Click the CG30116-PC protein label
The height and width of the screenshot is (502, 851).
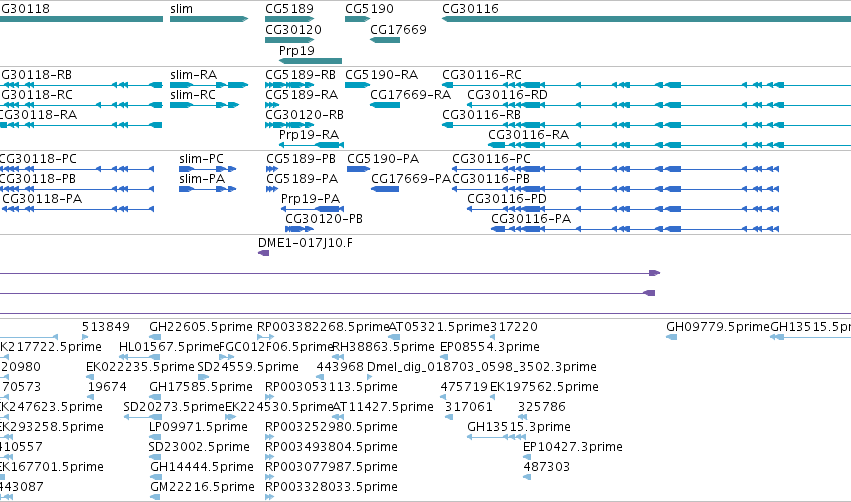(491, 159)
